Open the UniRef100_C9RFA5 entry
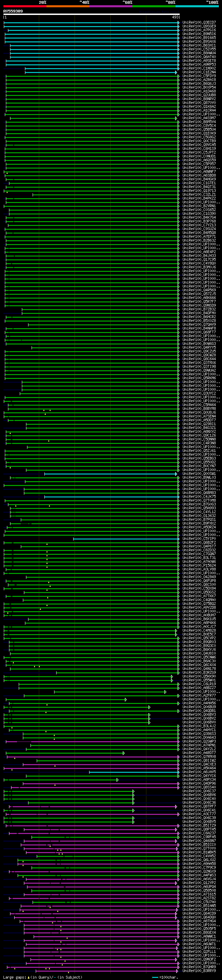 pyautogui.click(x=199, y=837)
